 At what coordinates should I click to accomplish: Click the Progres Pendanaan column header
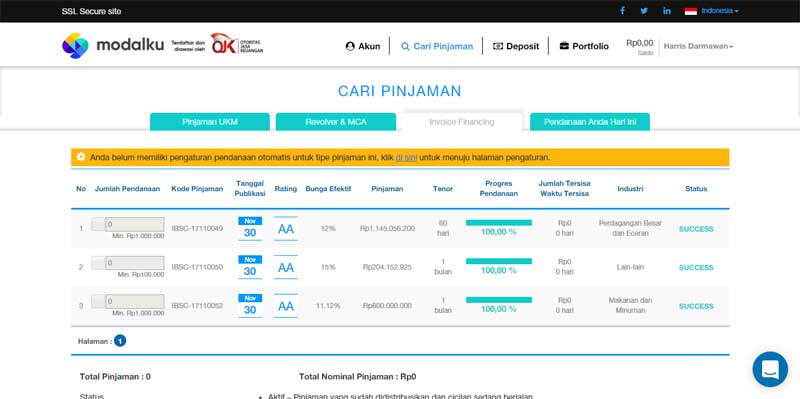tap(498, 189)
